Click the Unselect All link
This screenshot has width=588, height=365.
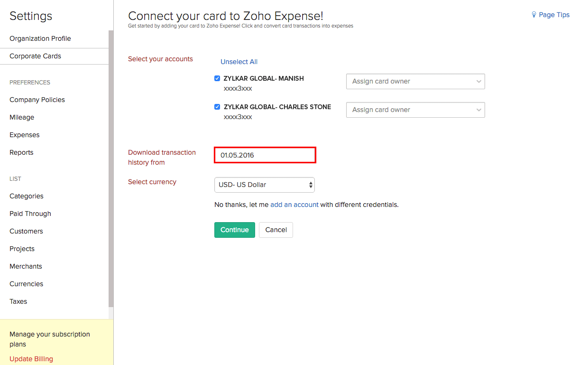click(x=239, y=62)
